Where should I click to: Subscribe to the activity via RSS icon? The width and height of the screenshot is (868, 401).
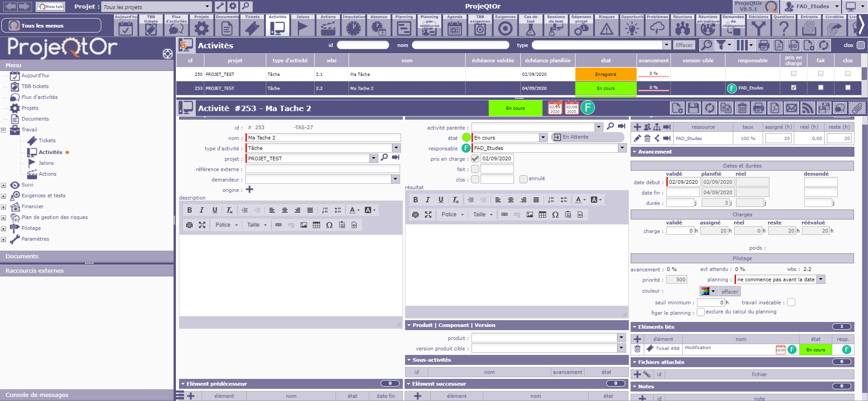coord(807,108)
